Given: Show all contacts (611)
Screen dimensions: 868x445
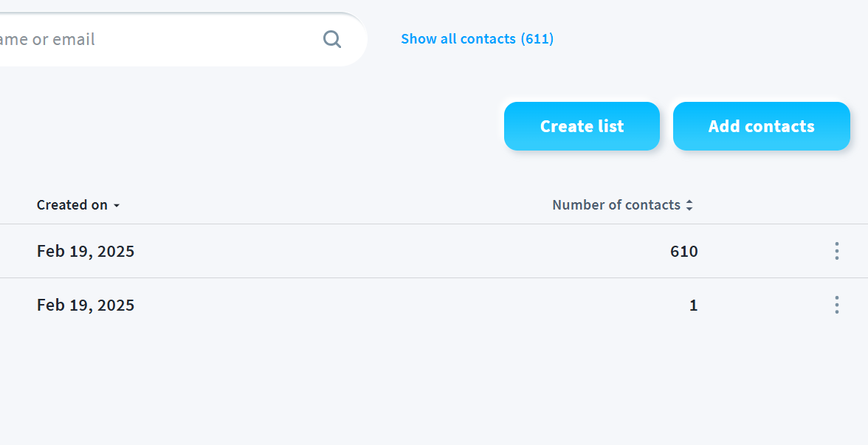Looking at the screenshot, I should [x=477, y=39].
